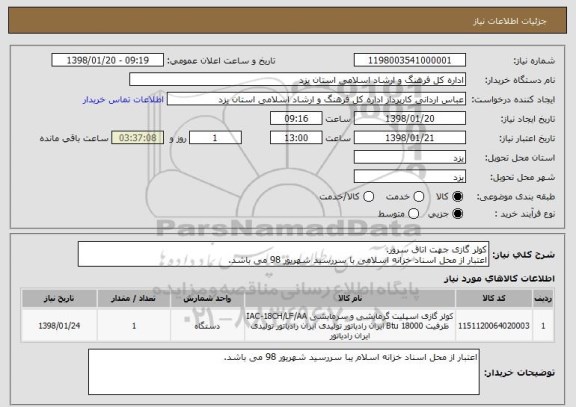576x407 pixels.
Task: Click the delivery city یزد field
Action: [410, 177]
